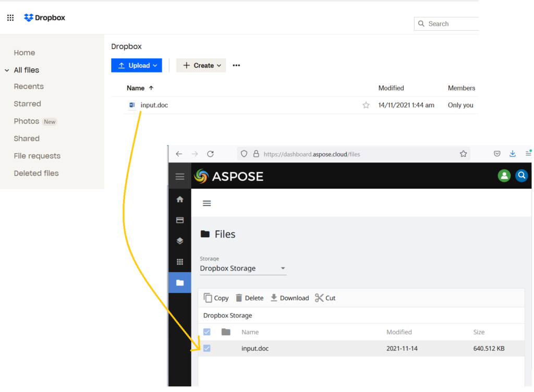This screenshot has width=534, height=392.
Task: Open the Dropbox app grid launcher
Action: [x=10, y=18]
